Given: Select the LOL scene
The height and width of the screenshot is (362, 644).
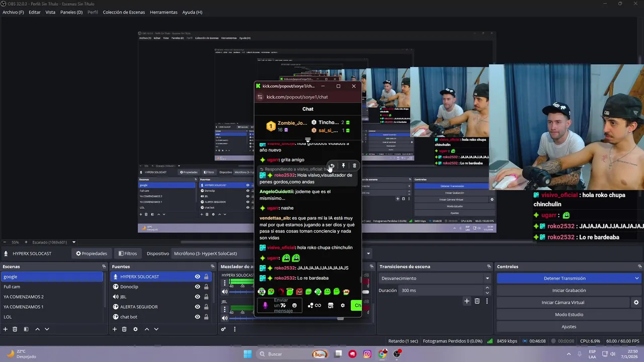Looking at the screenshot, I should (52, 317).
